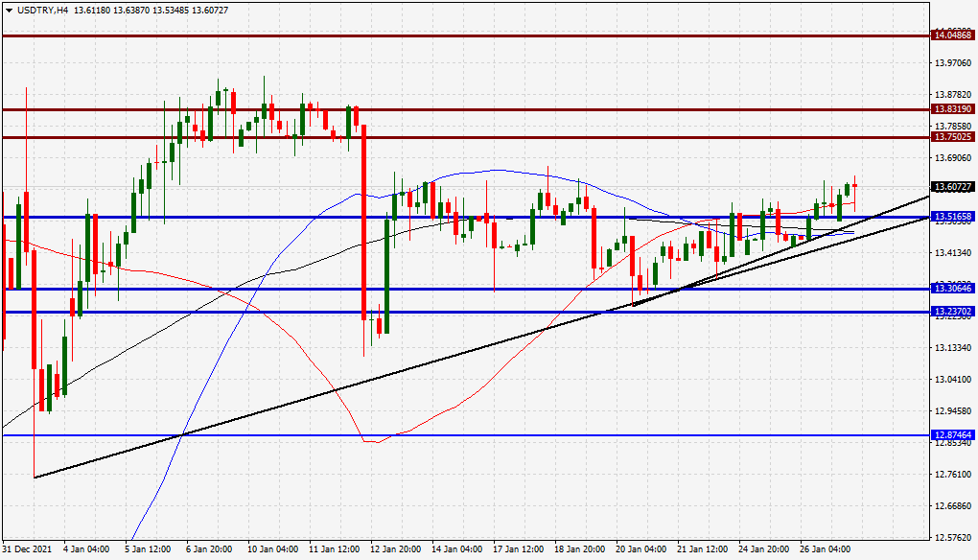Select the 12.87464 support level label

tap(952, 434)
